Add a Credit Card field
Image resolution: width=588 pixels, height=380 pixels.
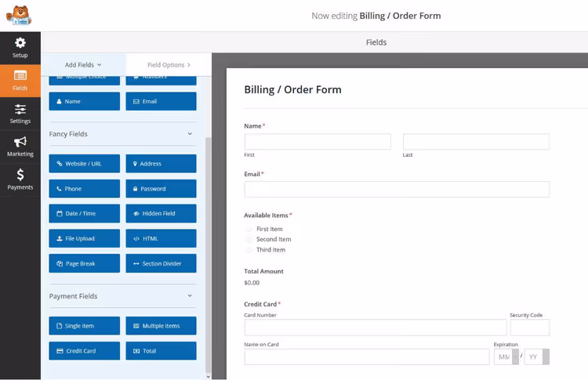tap(85, 351)
